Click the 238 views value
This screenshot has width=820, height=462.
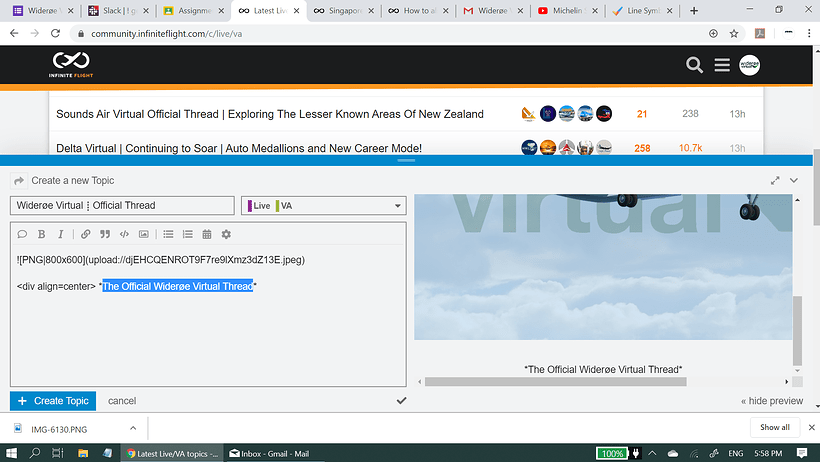click(x=690, y=114)
